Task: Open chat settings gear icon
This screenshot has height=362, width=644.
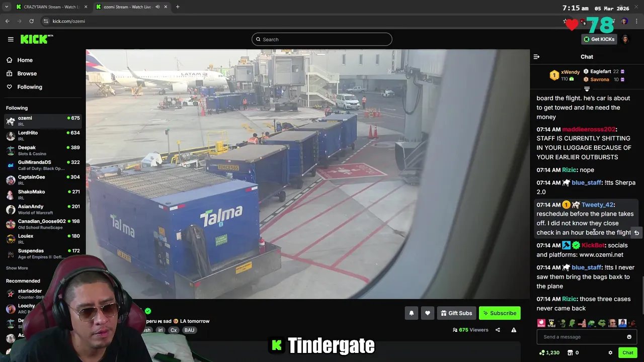Action: click(610, 353)
